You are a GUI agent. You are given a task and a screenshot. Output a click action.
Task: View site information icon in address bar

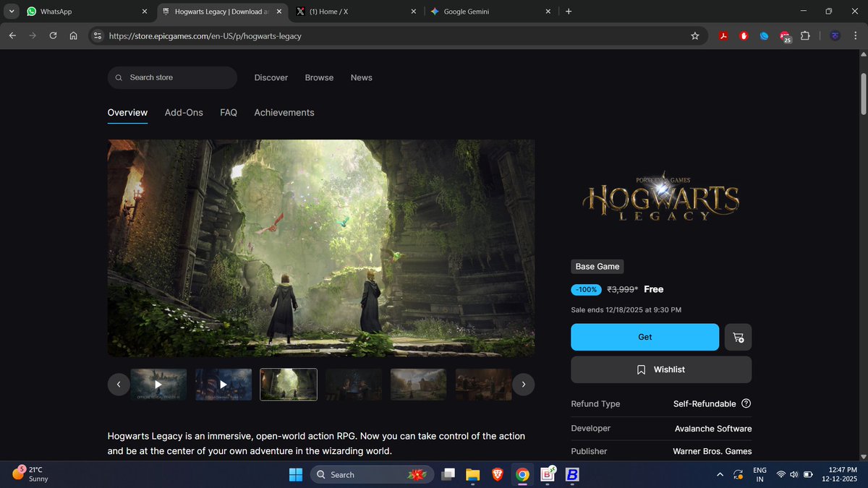coord(98,35)
